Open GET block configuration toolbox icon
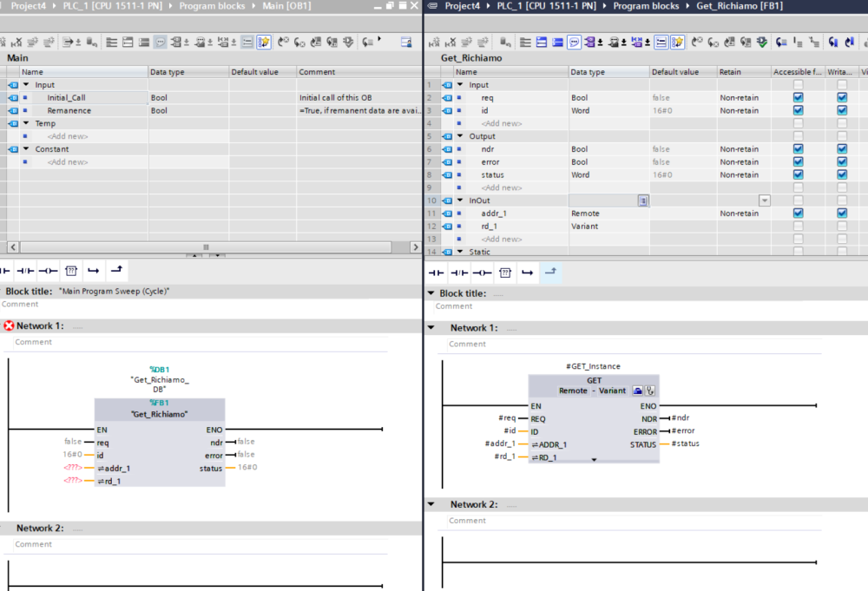The width and height of the screenshot is (868, 591). [x=637, y=391]
